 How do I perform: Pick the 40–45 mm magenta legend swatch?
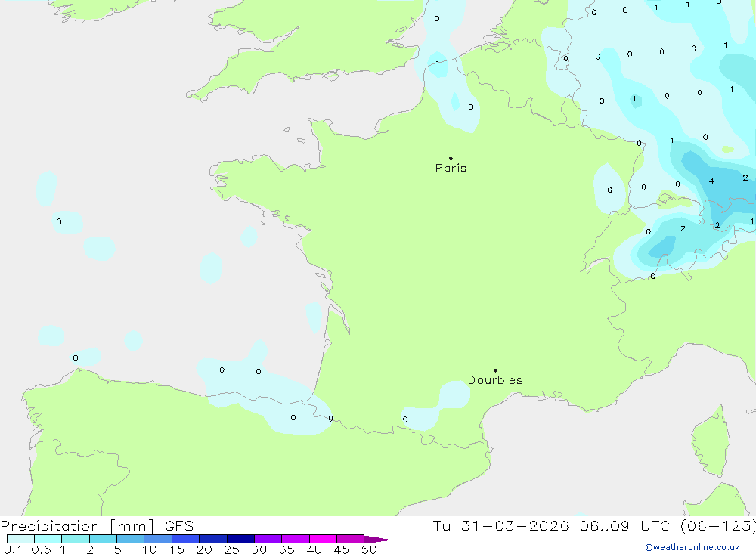tap(323, 539)
